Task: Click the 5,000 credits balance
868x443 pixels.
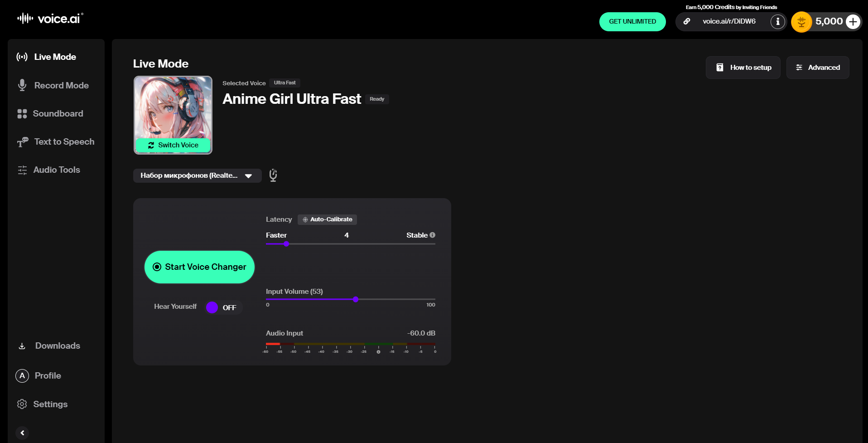Action: tap(829, 21)
